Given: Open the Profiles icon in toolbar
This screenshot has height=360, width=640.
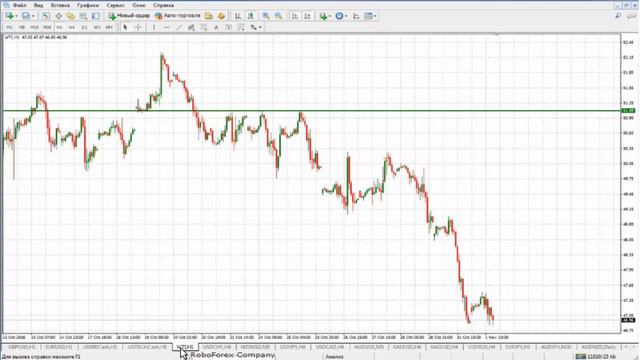Looking at the screenshot, I should click(x=26, y=16).
